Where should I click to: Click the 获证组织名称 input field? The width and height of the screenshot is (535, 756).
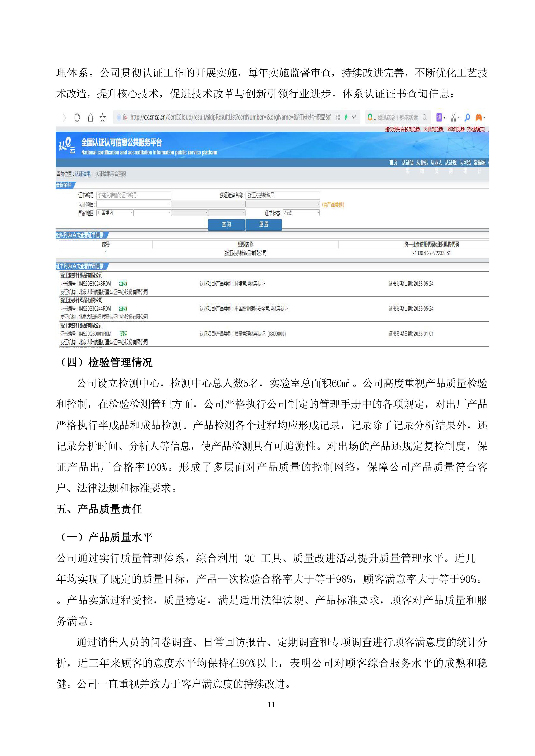coord(283,195)
